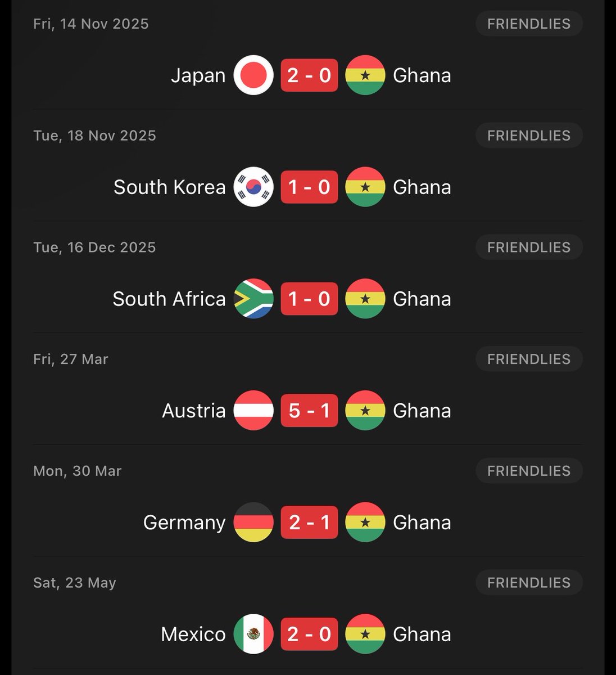Tap the South Korea flag icon
The image size is (616, 675).
(253, 187)
